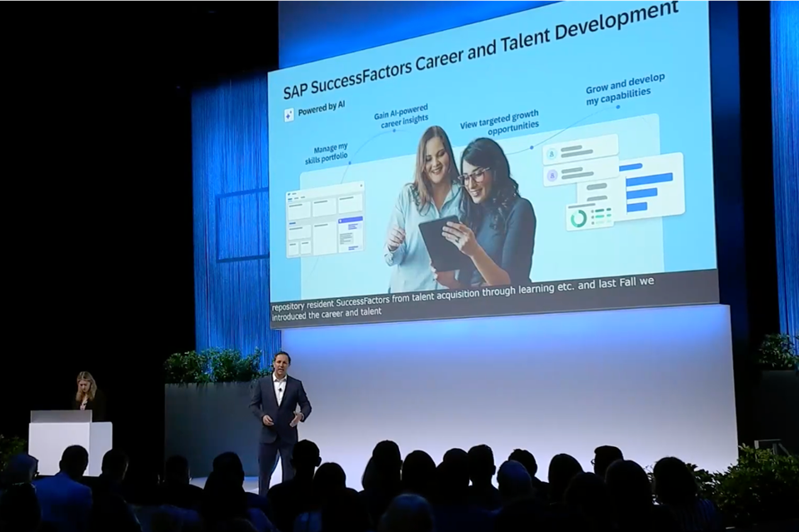Screen dimensions: 799x532
Task: Click the Powered by AI sparkle icon
Action: click(289, 115)
